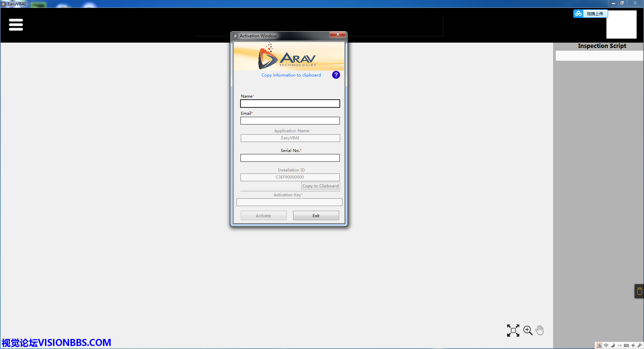Click the white thumbnail at the top right

(622, 25)
